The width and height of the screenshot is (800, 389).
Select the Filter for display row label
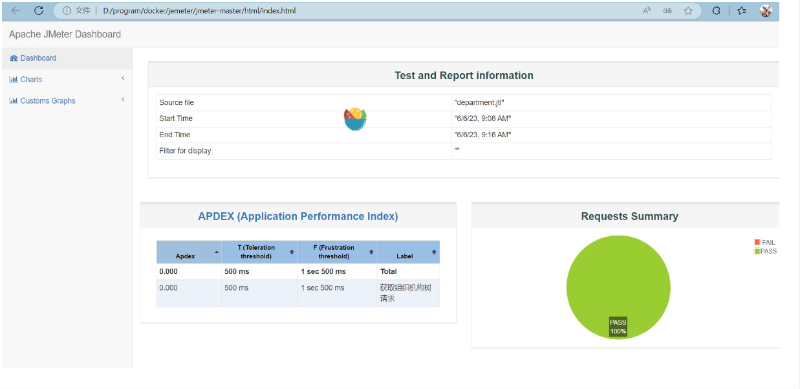[x=185, y=151]
